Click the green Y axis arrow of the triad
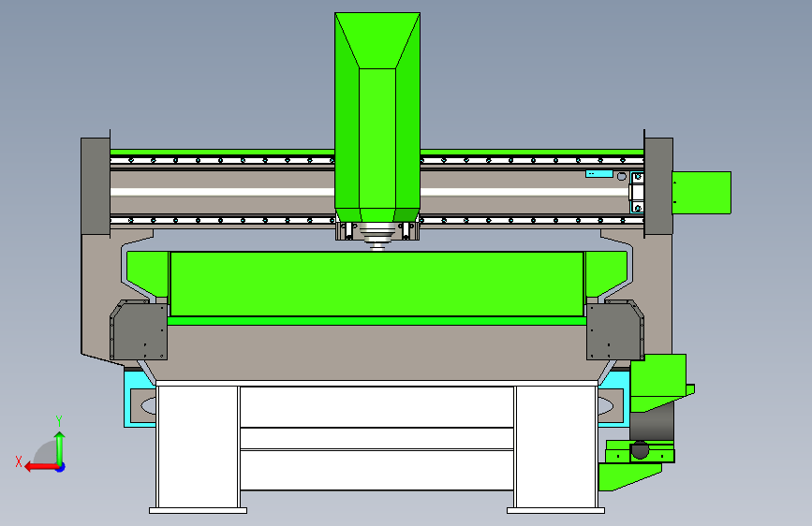The height and width of the screenshot is (526, 812). 60,447
